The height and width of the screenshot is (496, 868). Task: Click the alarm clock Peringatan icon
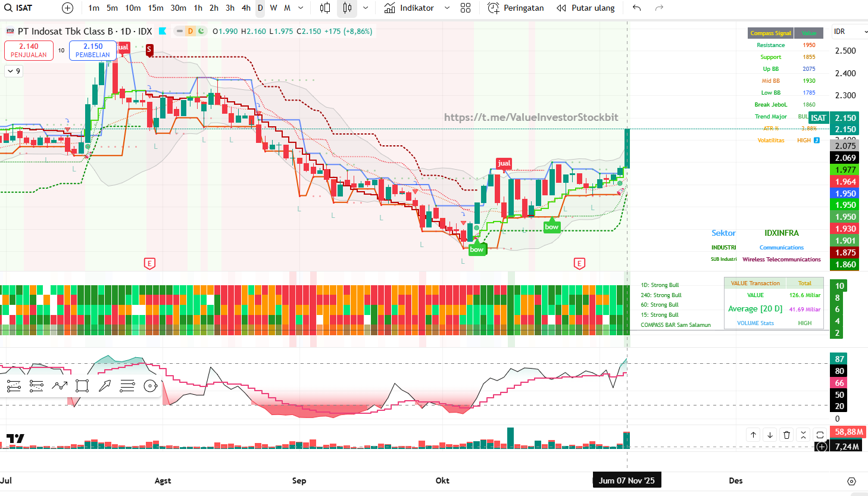tap(493, 8)
